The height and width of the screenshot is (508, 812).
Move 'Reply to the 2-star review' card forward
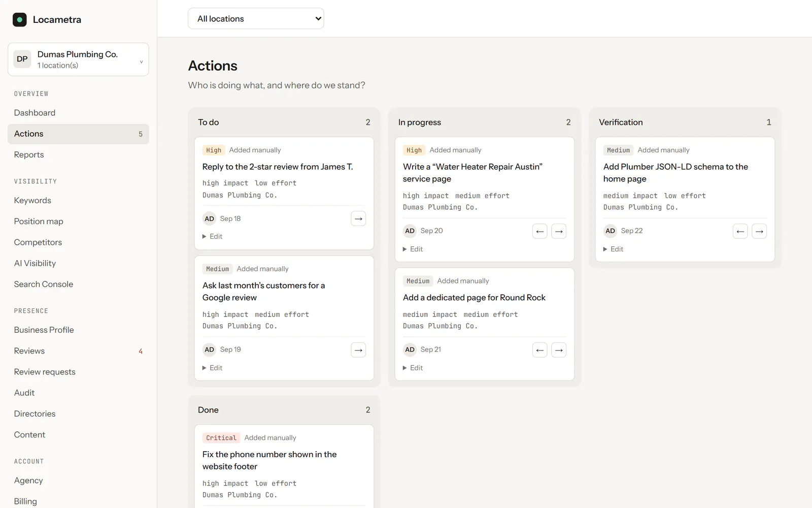tap(358, 219)
